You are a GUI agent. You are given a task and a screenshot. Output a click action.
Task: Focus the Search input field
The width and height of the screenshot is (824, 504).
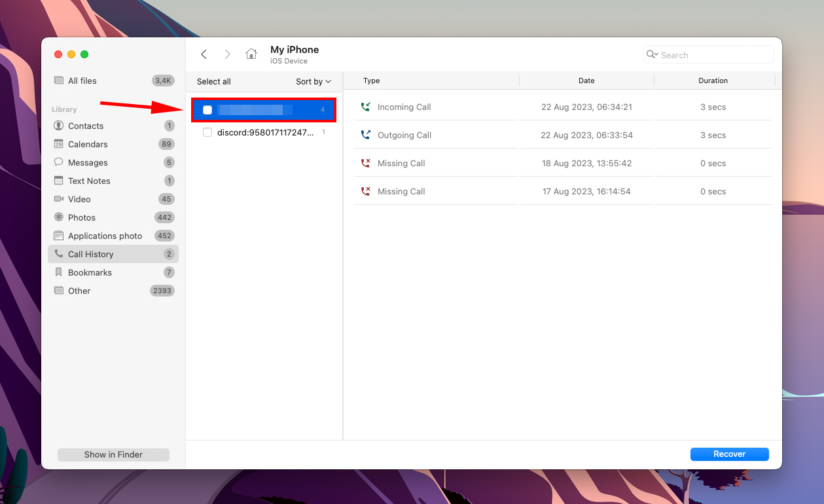709,55
